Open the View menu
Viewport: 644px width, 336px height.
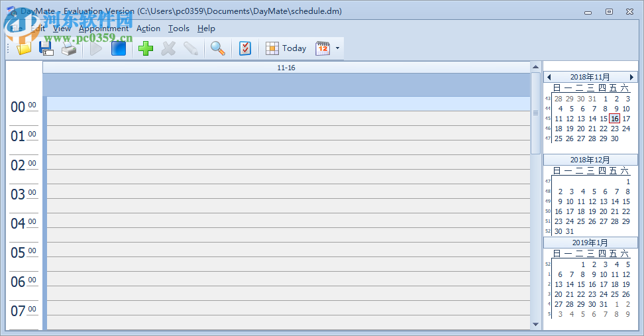[62, 28]
